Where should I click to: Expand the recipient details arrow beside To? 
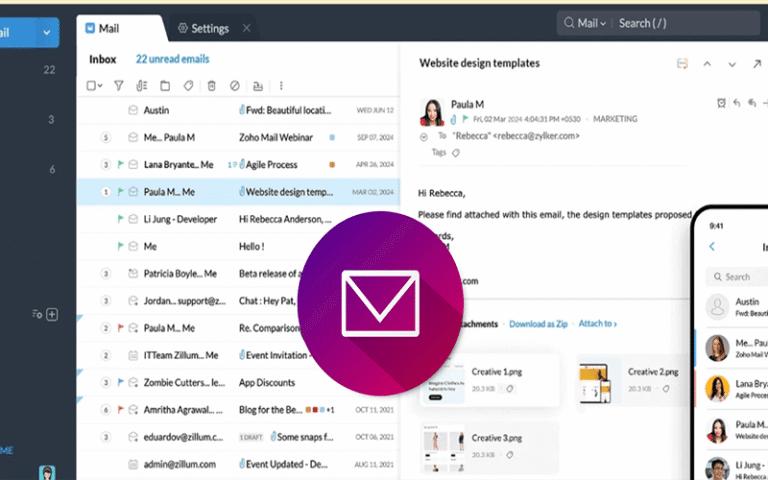pyautogui.click(x=424, y=136)
